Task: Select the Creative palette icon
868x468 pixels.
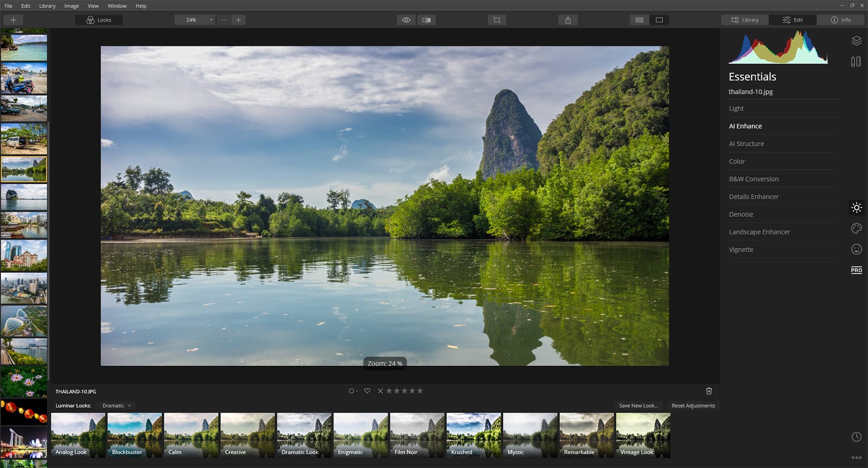Action: pyautogui.click(x=857, y=228)
